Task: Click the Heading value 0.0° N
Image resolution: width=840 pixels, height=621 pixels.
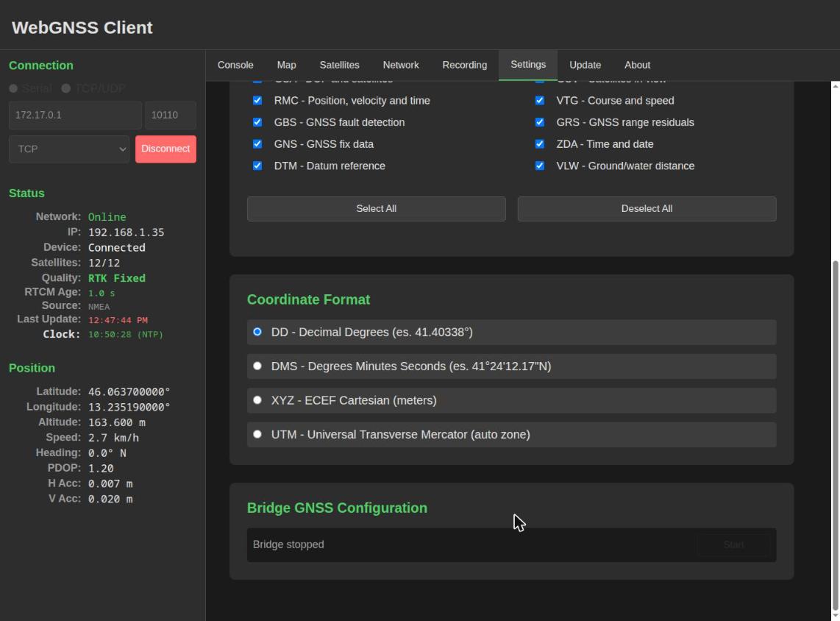Action: pos(107,453)
